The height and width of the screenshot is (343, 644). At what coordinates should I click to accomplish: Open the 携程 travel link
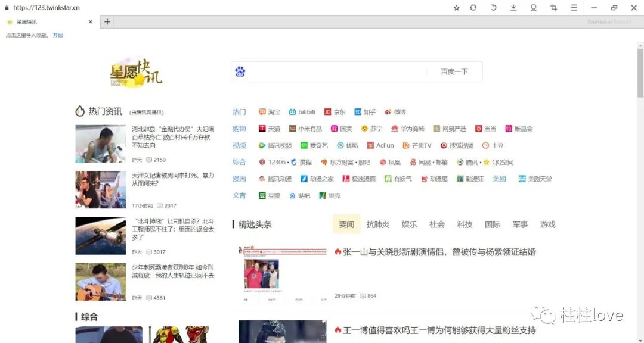(302, 163)
